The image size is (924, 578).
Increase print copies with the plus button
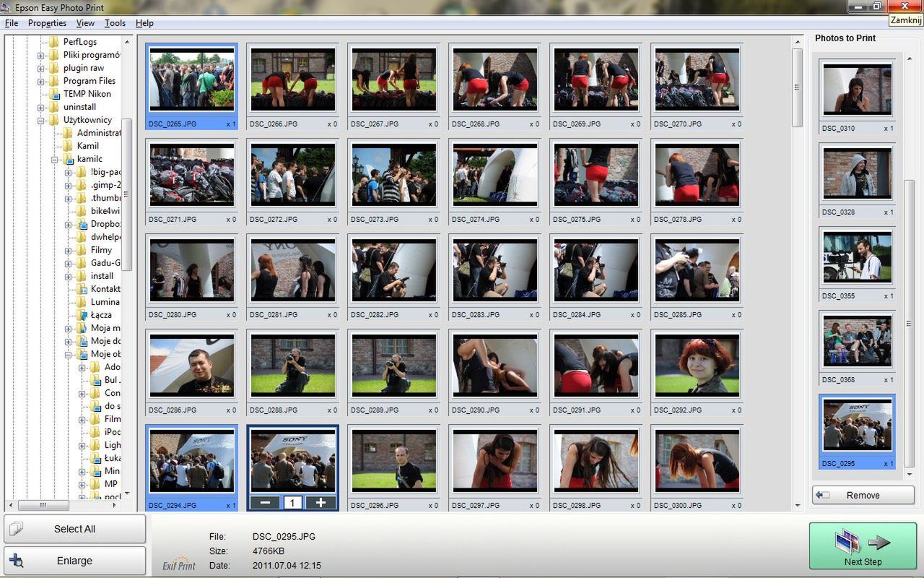click(321, 503)
